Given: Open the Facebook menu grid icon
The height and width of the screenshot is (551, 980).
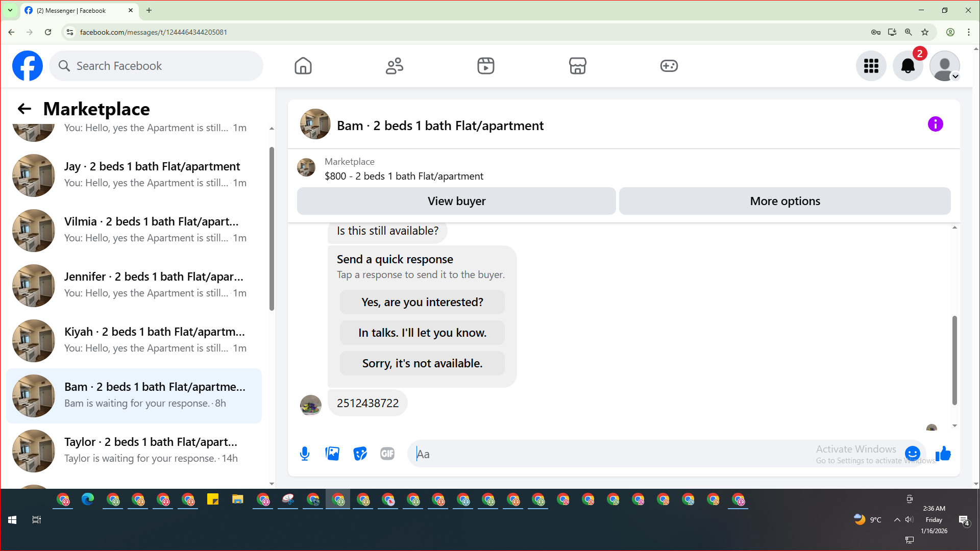Looking at the screenshot, I should coord(871,66).
